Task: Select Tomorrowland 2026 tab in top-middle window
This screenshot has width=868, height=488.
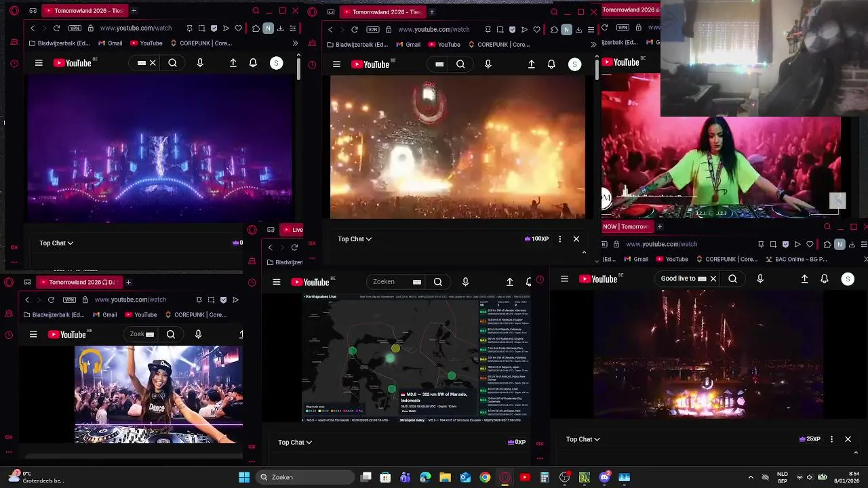Action: pyautogui.click(x=382, y=12)
